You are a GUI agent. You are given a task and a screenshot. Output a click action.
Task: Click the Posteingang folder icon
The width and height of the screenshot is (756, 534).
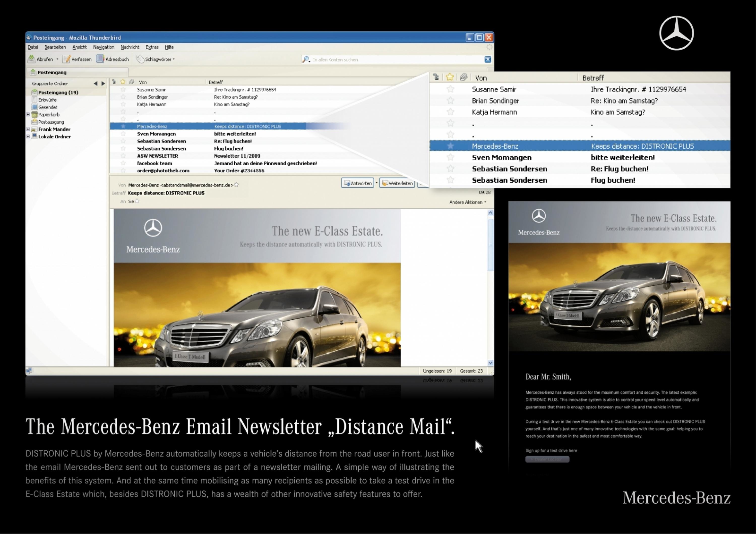[x=34, y=92]
